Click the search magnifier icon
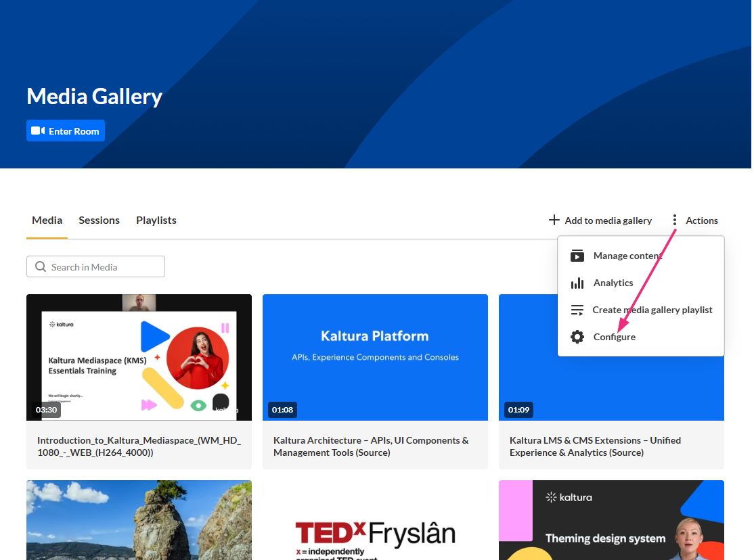 tap(41, 266)
